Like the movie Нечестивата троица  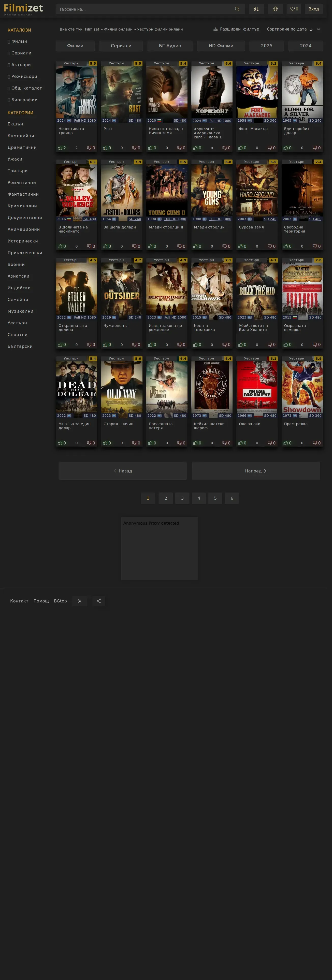click(62, 148)
